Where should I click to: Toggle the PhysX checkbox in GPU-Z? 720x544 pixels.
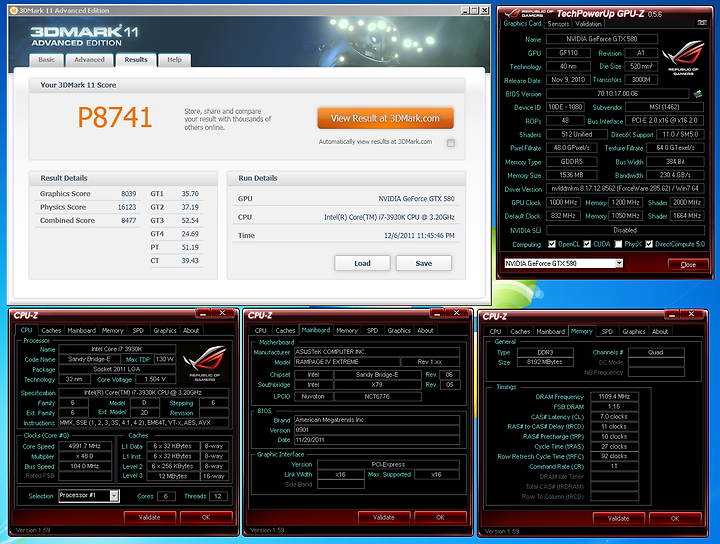619,244
